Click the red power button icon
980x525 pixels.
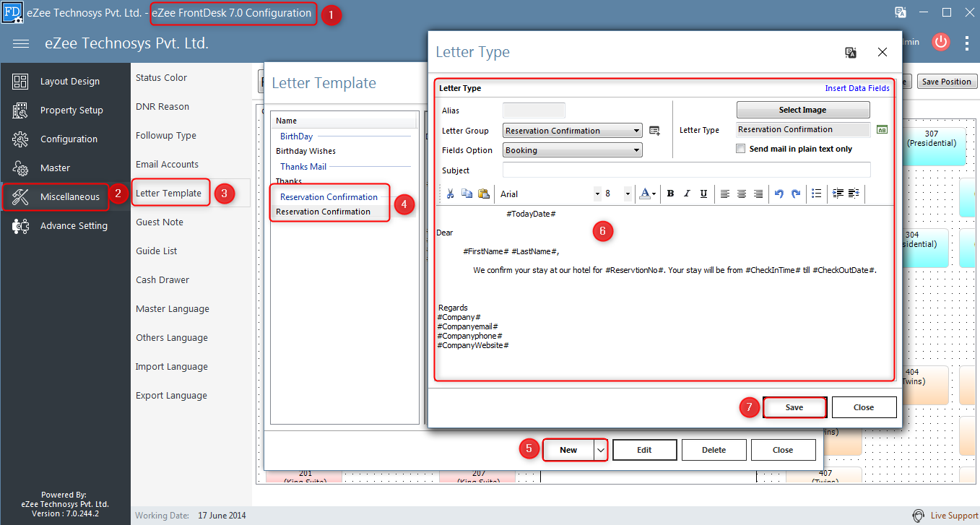940,42
